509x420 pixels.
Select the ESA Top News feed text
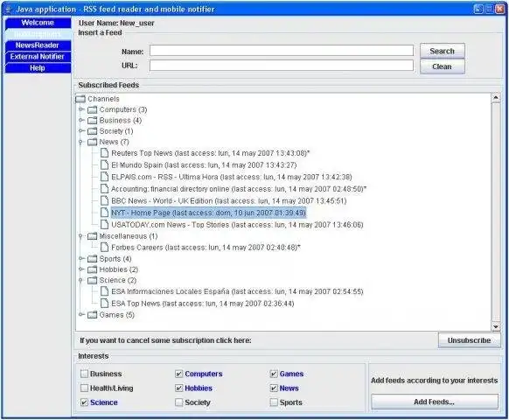coord(203,304)
